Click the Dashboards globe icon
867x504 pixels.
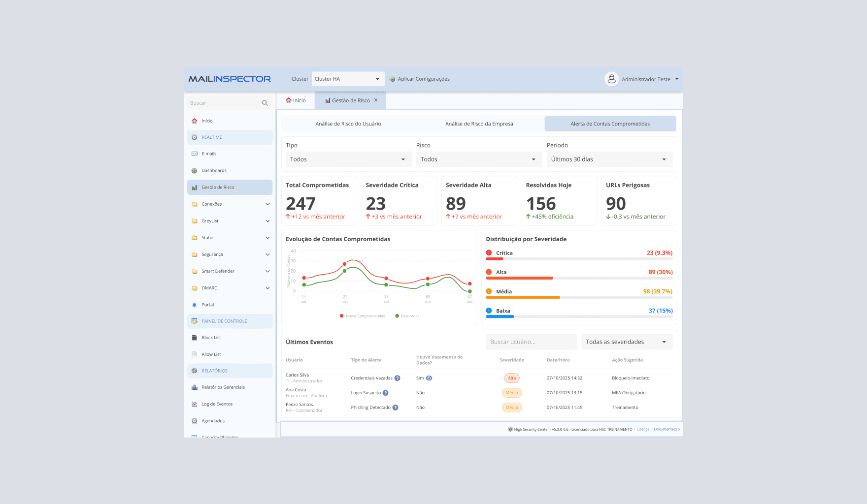(x=195, y=171)
